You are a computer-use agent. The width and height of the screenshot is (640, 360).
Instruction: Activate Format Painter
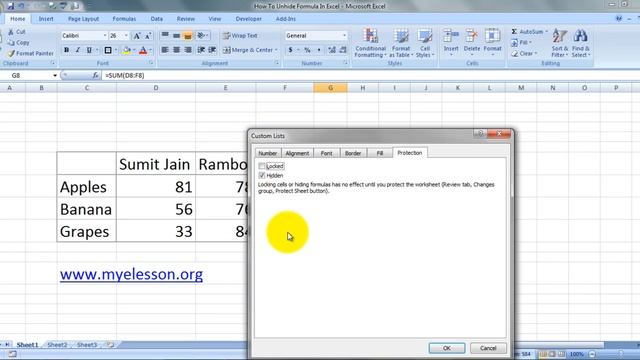pos(31,53)
